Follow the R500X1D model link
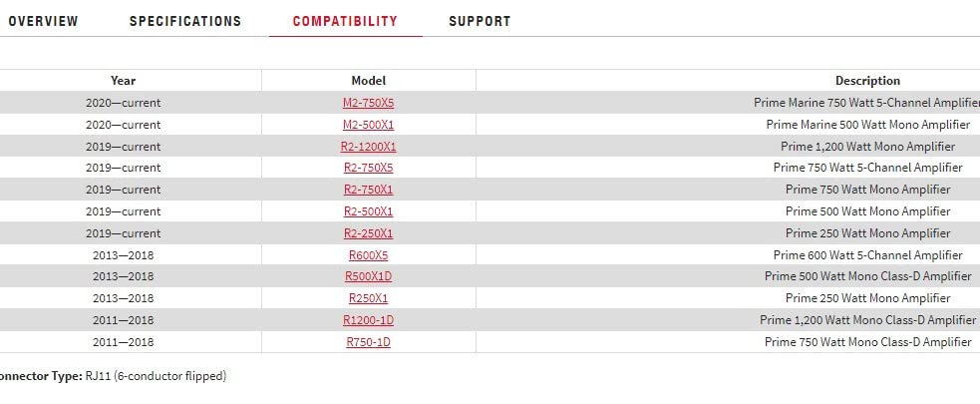The image size is (980, 404). (368, 276)
